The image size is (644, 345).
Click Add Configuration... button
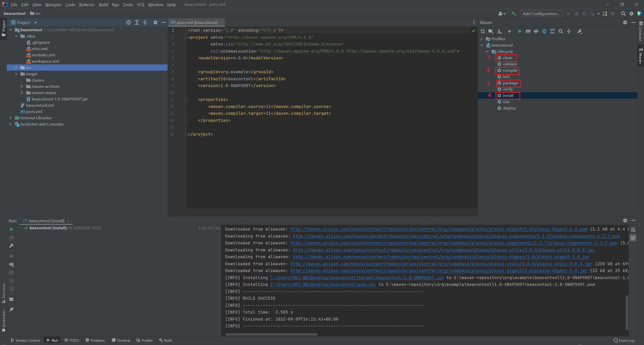pos(541,14)
